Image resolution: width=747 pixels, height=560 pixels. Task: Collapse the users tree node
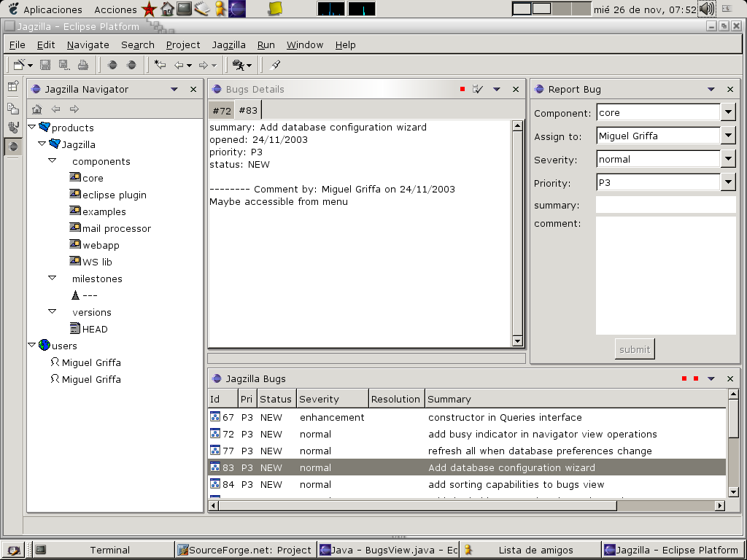pos(32,345)
